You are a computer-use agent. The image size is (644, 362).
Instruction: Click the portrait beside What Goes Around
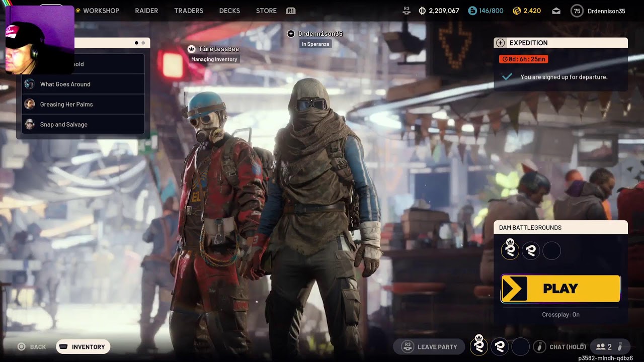tap(30, 84)
